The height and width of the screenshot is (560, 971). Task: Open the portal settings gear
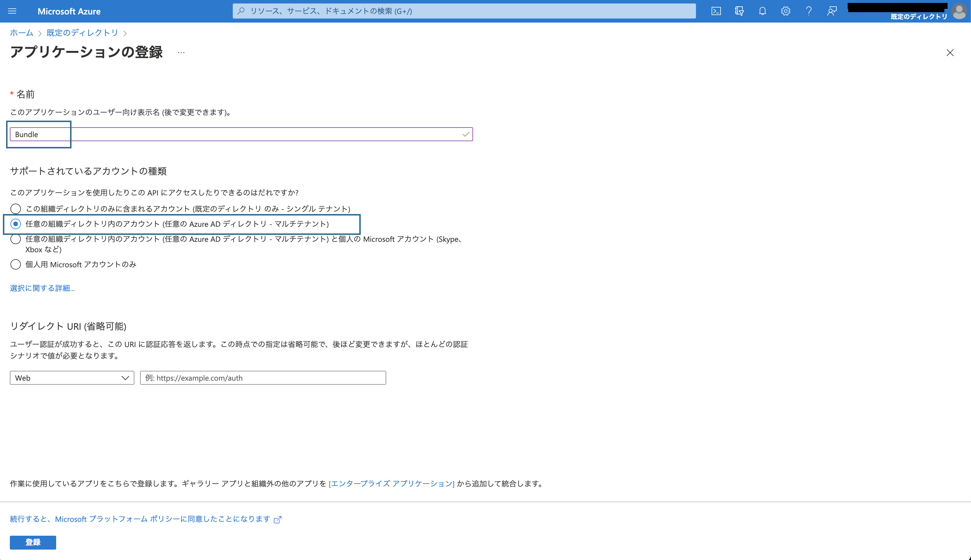tap(785, 11)
